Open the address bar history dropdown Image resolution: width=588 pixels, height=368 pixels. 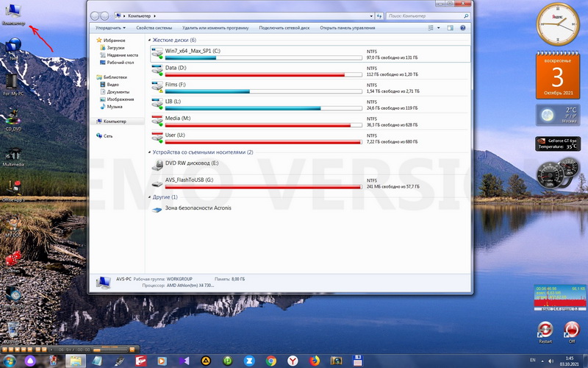[x=371, y=16]
